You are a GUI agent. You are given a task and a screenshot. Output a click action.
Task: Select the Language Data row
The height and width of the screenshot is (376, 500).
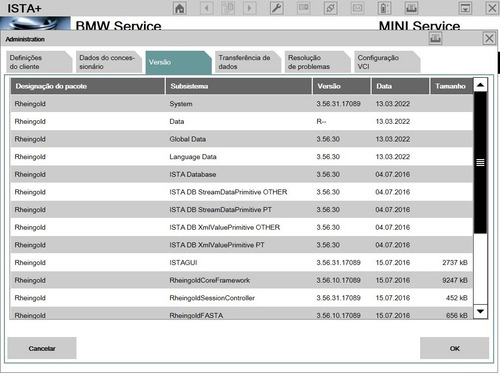pyautogui.click(x=242, y=157)
